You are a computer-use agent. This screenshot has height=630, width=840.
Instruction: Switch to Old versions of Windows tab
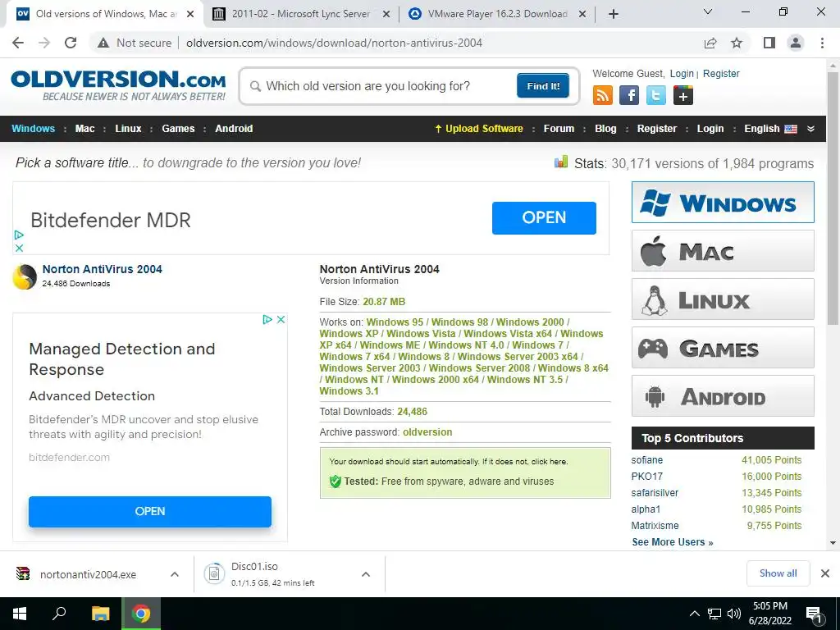tap(105, 15)
